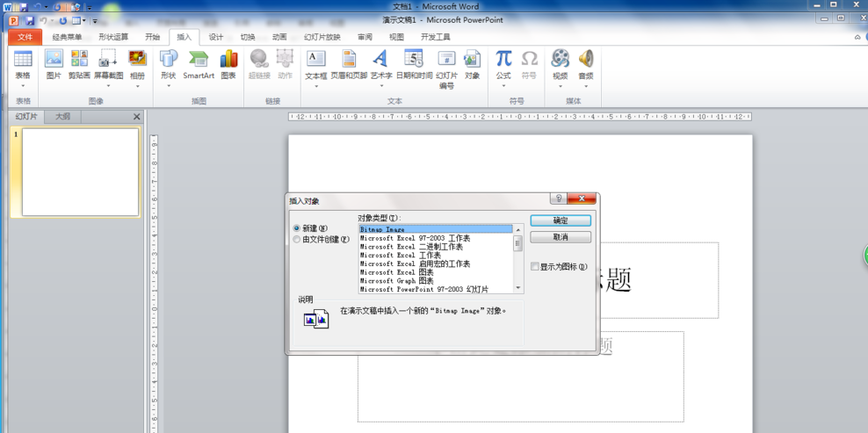The height and width of the screenshot is (433, 868).
Task: Switch to the 经典菜单 tab
Action: click(67, 37)
